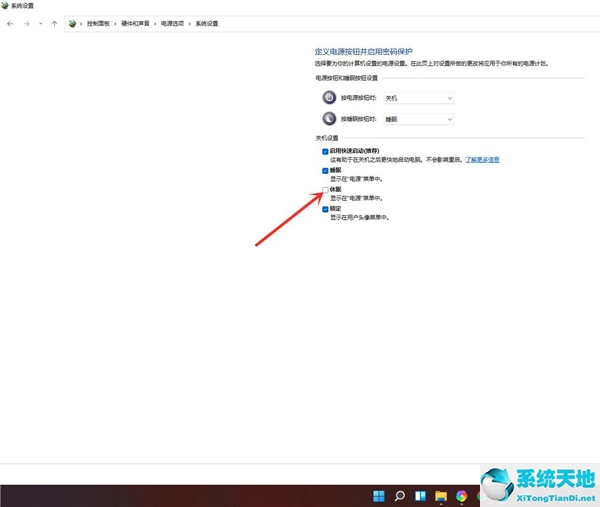600x507 pixels.
Task: Click the power button icon
Action: coord(329,98)
